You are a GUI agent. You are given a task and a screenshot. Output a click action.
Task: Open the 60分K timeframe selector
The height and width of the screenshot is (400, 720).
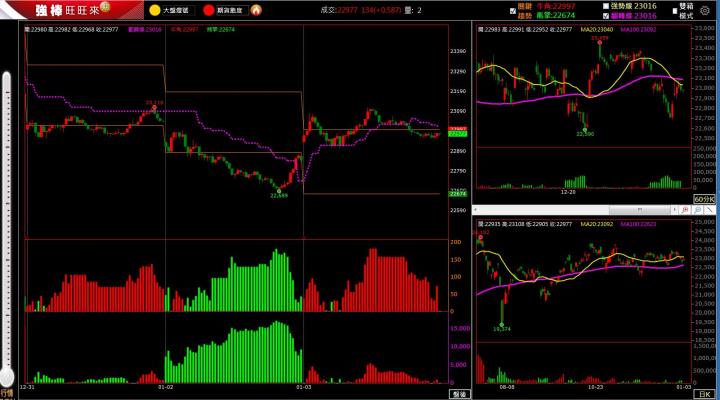click(x=703, y=199)
